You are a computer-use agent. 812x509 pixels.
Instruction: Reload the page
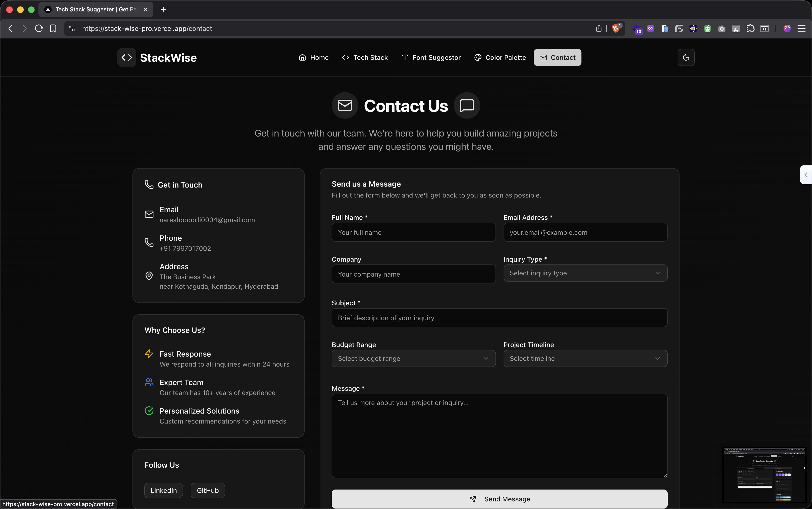(x=39, y=29)
